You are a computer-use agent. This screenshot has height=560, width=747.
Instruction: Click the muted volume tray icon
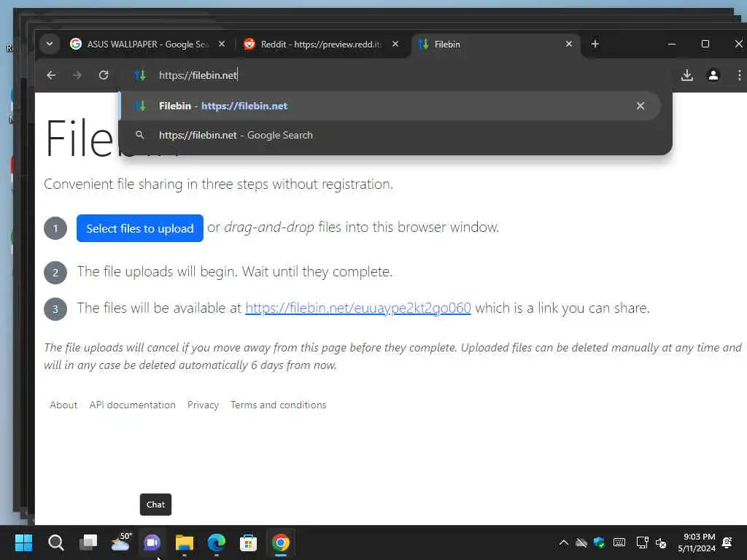coord(661,542)
